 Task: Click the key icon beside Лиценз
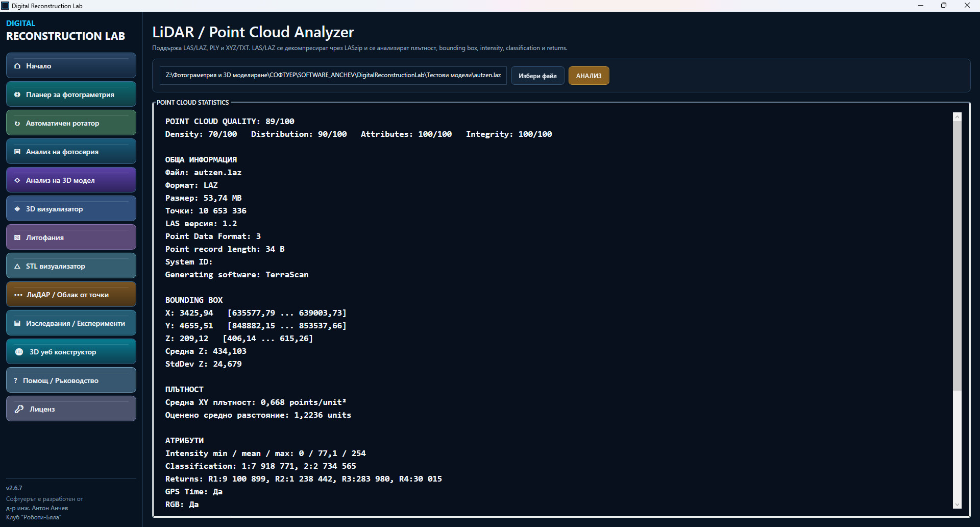click(x=19, y=409)
